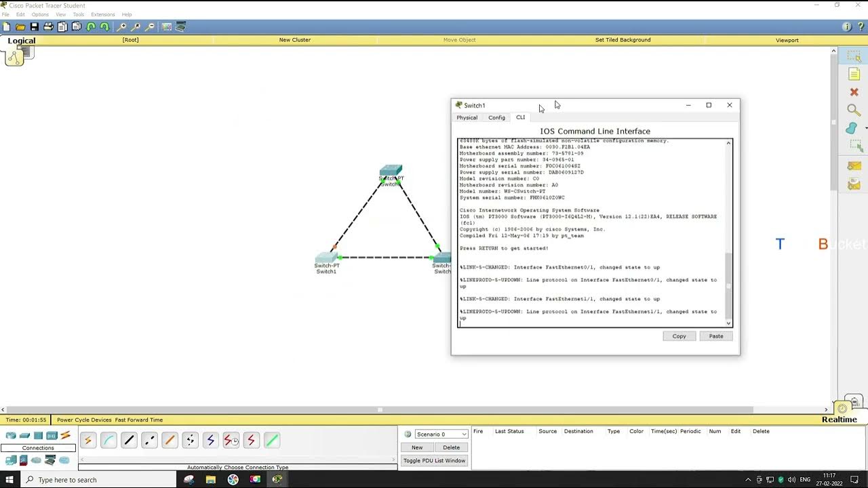
Task: Open the drawing palette icon
Action: 167,26
